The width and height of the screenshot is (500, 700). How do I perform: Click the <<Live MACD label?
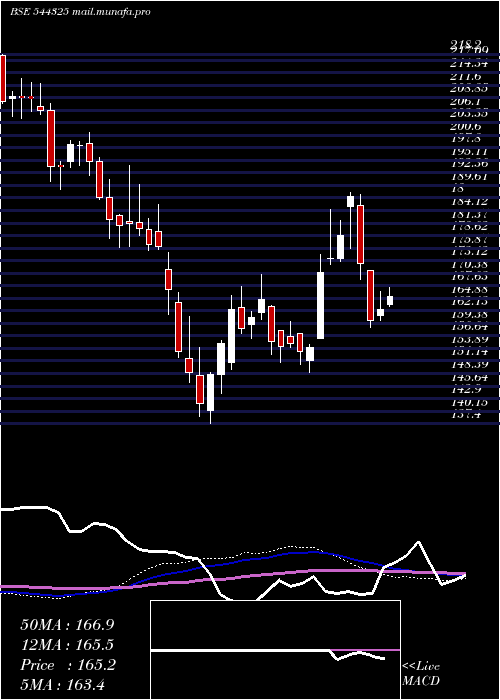coord(421,673)
